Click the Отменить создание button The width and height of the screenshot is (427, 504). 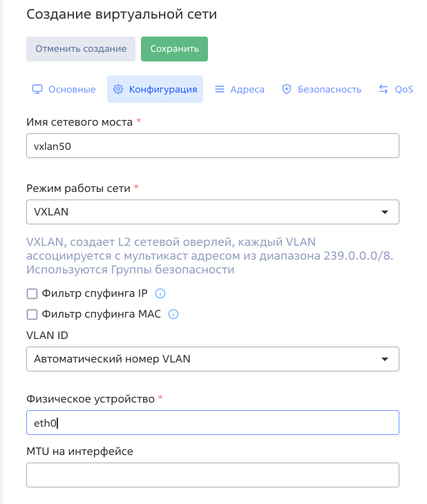81,49
